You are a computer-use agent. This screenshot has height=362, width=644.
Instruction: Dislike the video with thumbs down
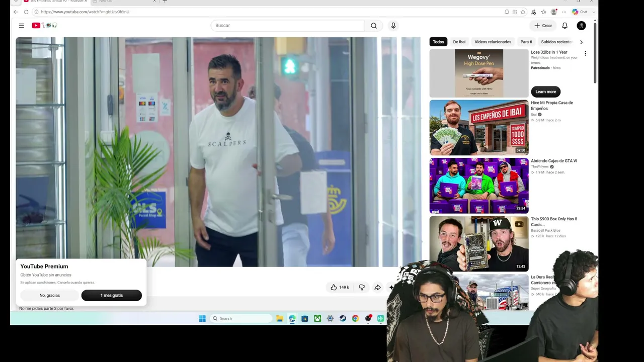(362, 287)
